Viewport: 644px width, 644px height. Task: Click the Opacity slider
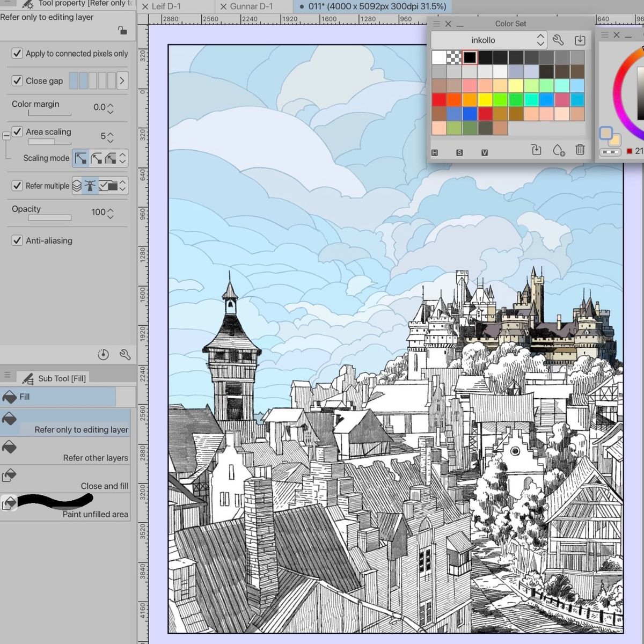pyautogui.click(x=50, y=217)
